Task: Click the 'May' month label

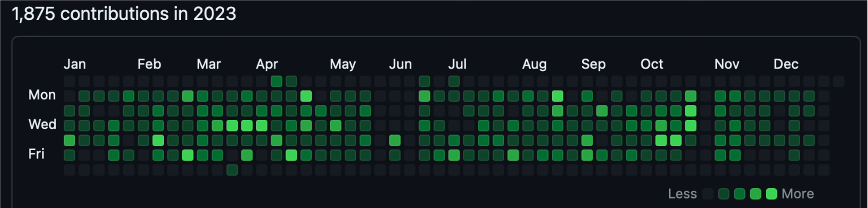Action: pos(343,65)
